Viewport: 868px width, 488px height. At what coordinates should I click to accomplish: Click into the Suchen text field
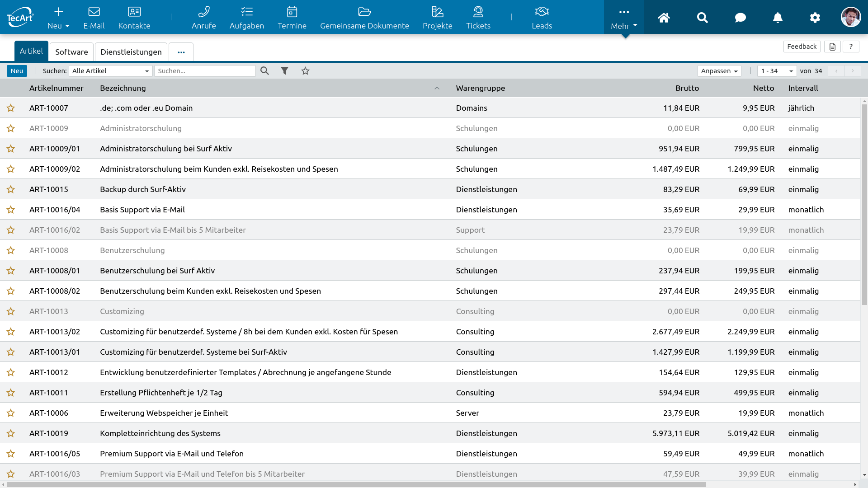(205, 71)
